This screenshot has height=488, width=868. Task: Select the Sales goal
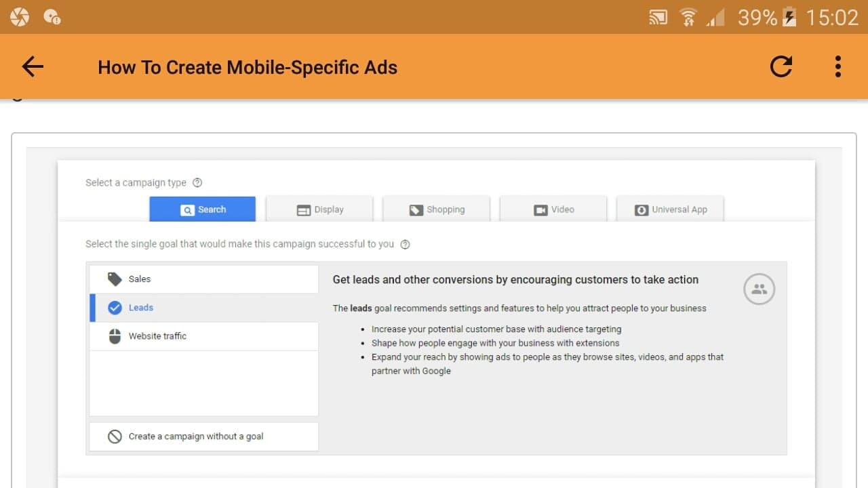(x=204, y=279)
